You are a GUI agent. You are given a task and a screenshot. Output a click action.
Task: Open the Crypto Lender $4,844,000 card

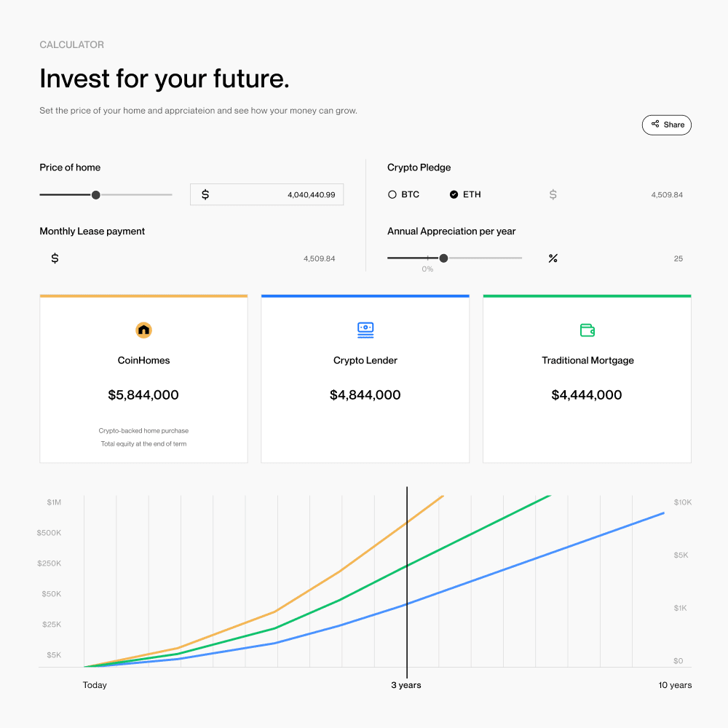(365, 379)
